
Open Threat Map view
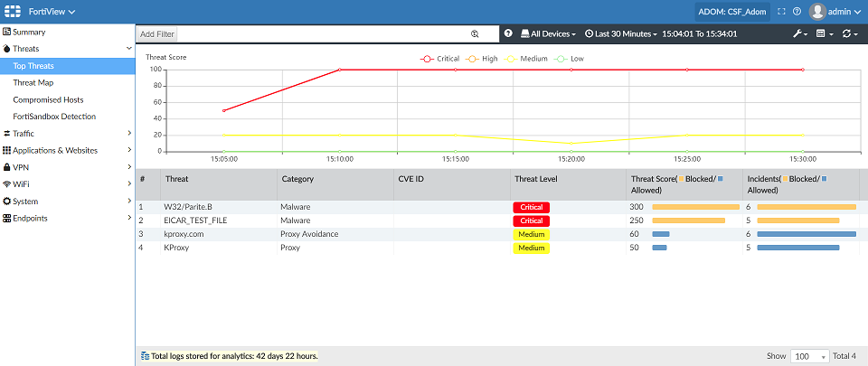click(x=33, y=83)
